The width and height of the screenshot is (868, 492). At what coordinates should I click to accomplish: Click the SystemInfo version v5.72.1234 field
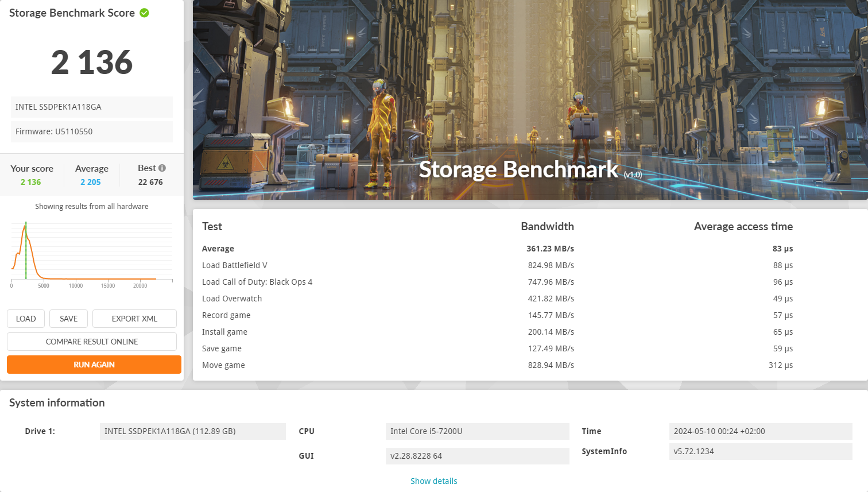[x=760, y=451]
